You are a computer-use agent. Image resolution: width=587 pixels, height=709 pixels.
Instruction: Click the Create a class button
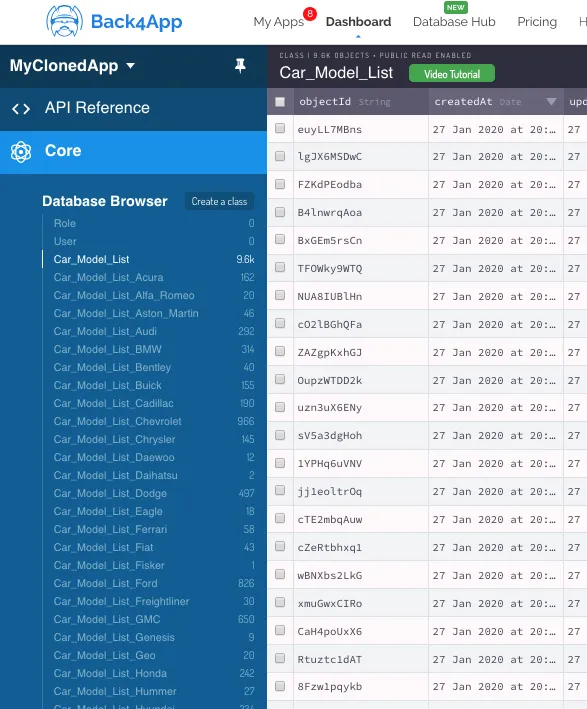pos(219,201)
